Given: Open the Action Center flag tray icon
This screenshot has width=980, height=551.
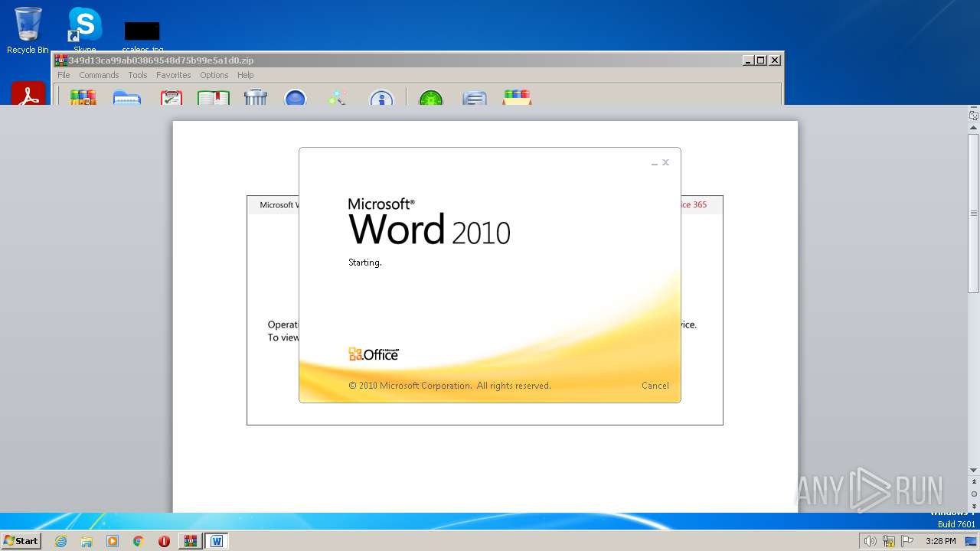Looking at the screenshot, I should click(x=907, y=541).
